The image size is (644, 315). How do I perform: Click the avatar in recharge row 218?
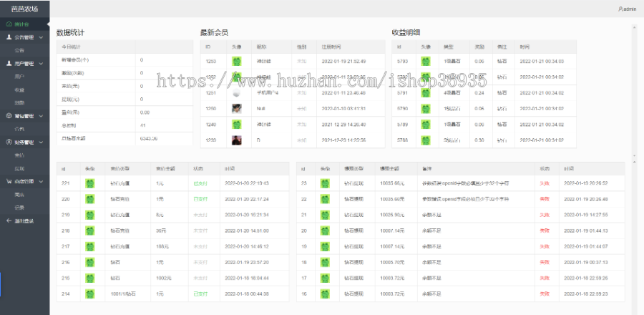click(x=90, y=231)
